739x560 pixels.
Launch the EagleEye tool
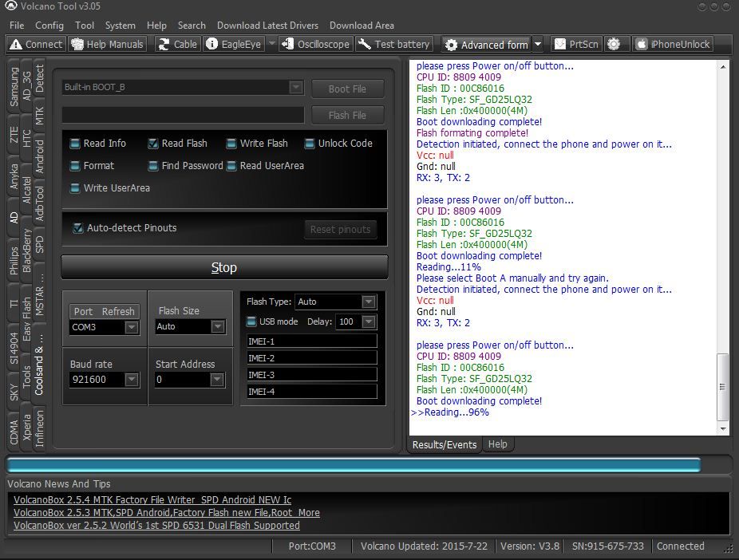[x=234, y=45]
